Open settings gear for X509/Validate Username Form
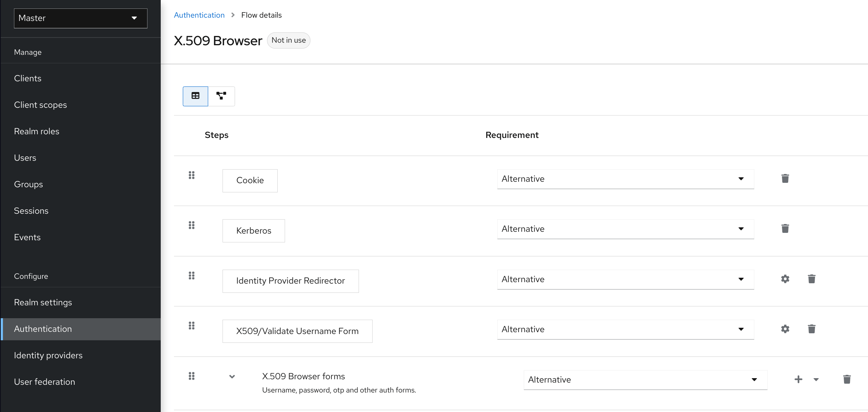 coord(785,329)
